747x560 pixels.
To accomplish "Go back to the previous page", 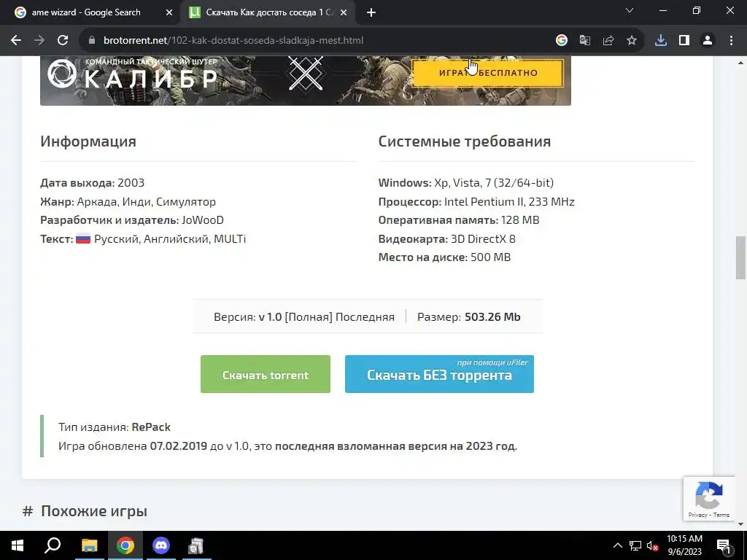I will [16, 41].
